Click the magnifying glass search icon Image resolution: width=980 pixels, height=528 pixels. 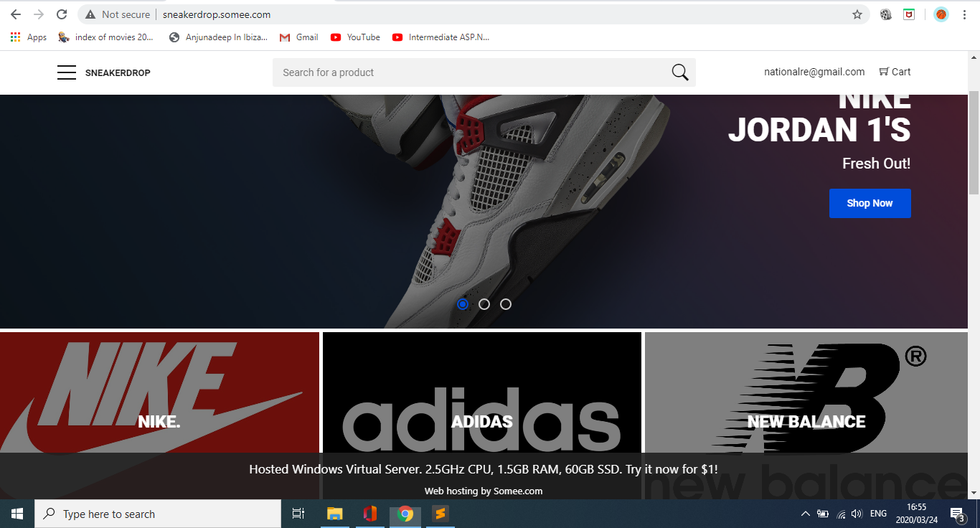(x=679, y=72)
